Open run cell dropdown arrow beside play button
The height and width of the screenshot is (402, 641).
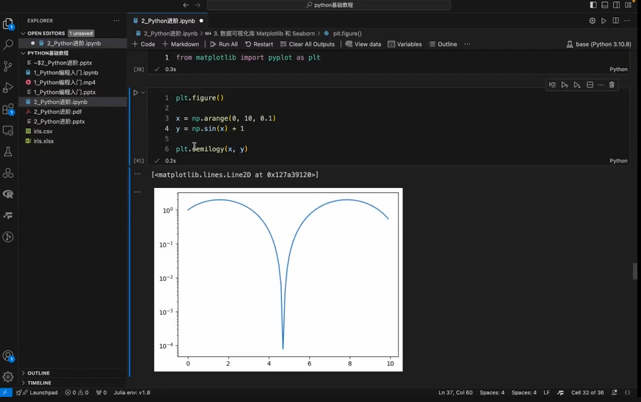143,93
